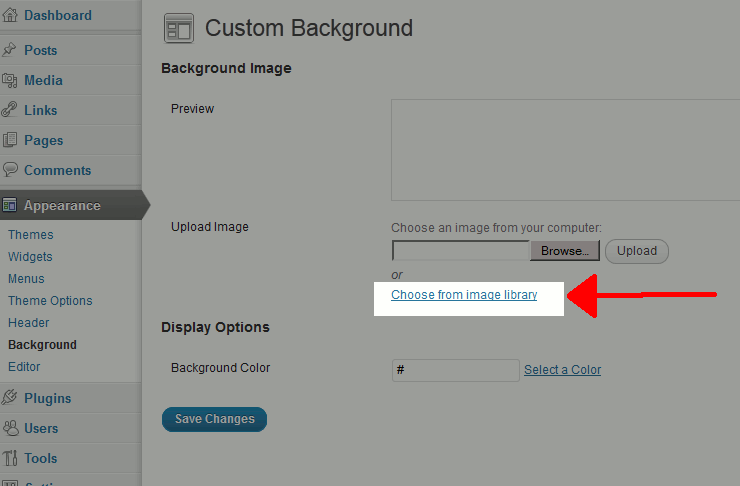Open the Themes submenu item

click(31, 235)
